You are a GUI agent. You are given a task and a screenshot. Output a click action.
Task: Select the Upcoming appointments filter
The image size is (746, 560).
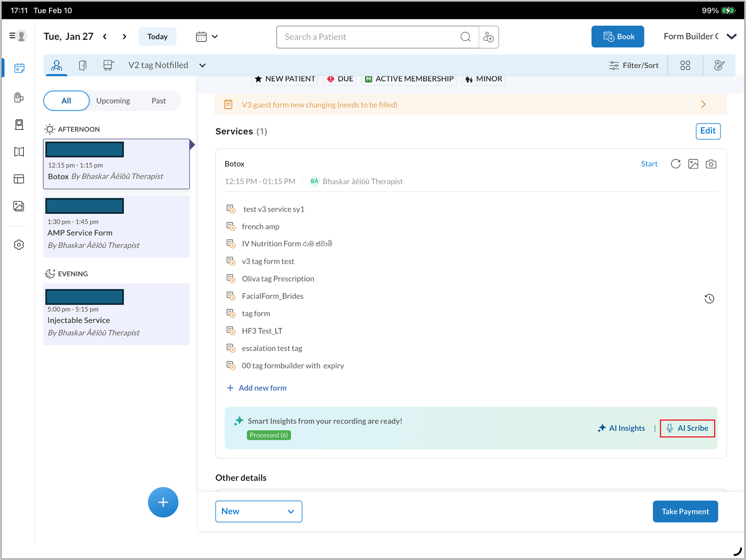[113, 101]
